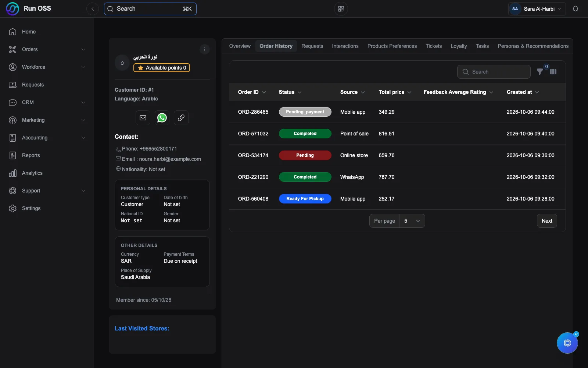Open the Sara Al-Harbi user dropdown
The height and width of the screenshot is (368, 588).
(537, 9)
